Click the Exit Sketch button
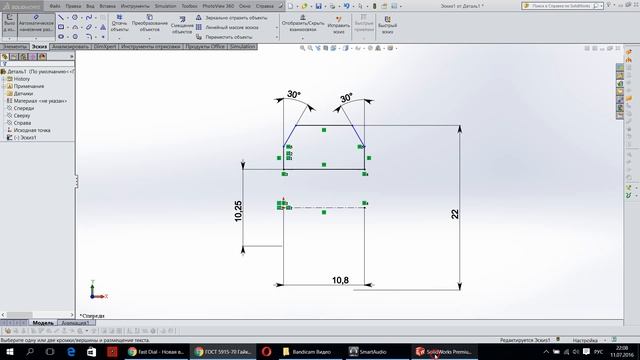Viewport: 640px width, 360px height. point(9,24)
